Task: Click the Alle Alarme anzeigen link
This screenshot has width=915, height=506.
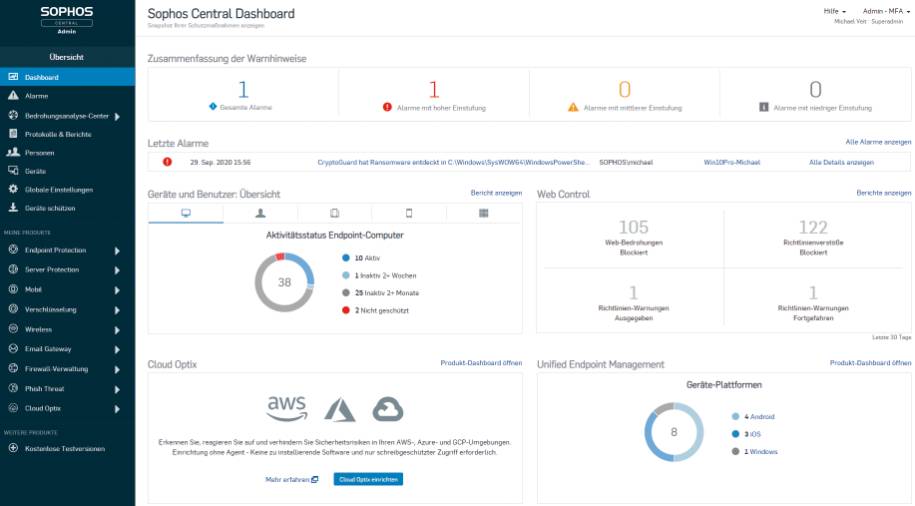Action: point(878,142)
